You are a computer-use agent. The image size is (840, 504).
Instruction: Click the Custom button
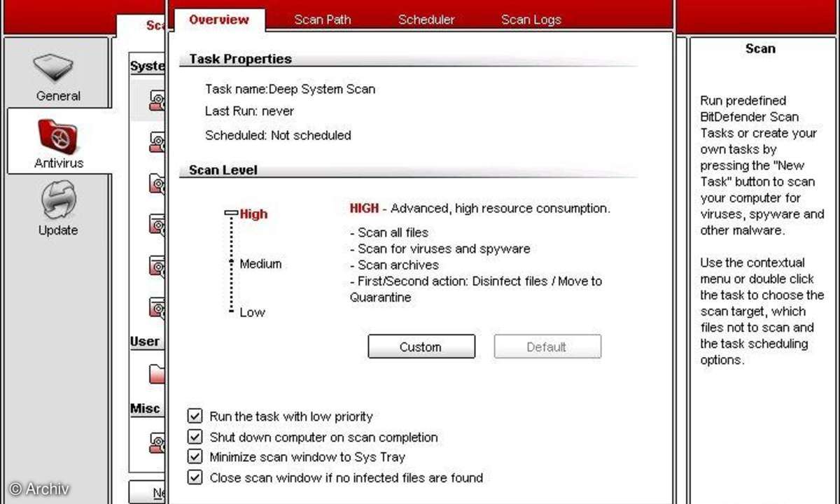[421, 346]
